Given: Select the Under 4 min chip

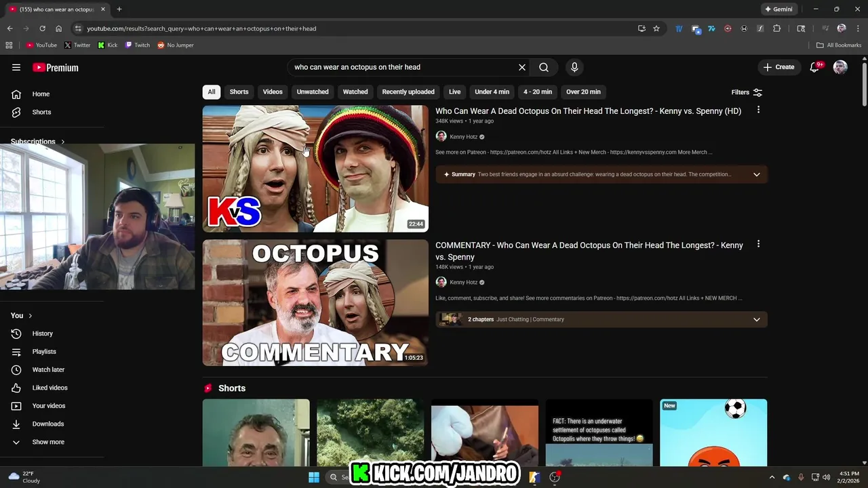Looking at the screenshot, I should coord(492,91).
